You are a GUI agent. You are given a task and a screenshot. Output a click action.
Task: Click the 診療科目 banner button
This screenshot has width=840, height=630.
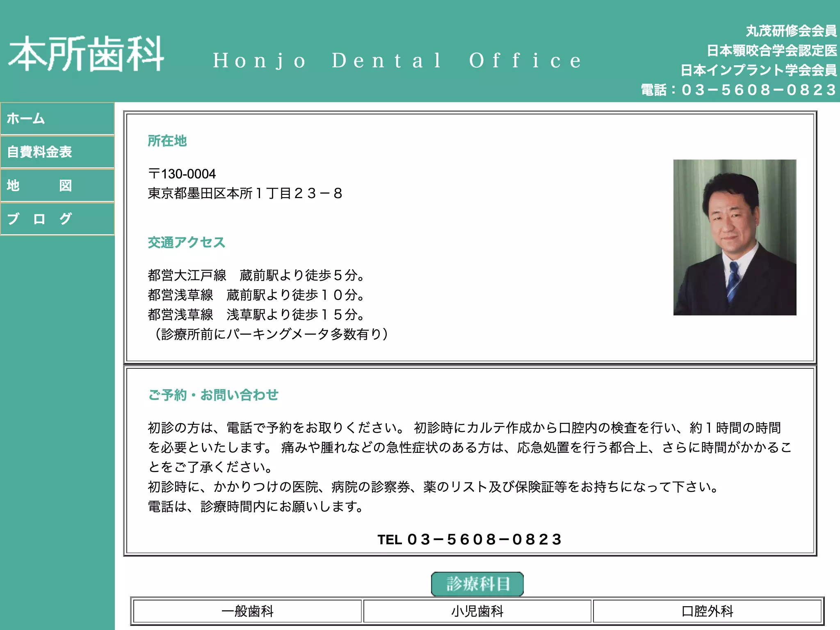point(477,584)
